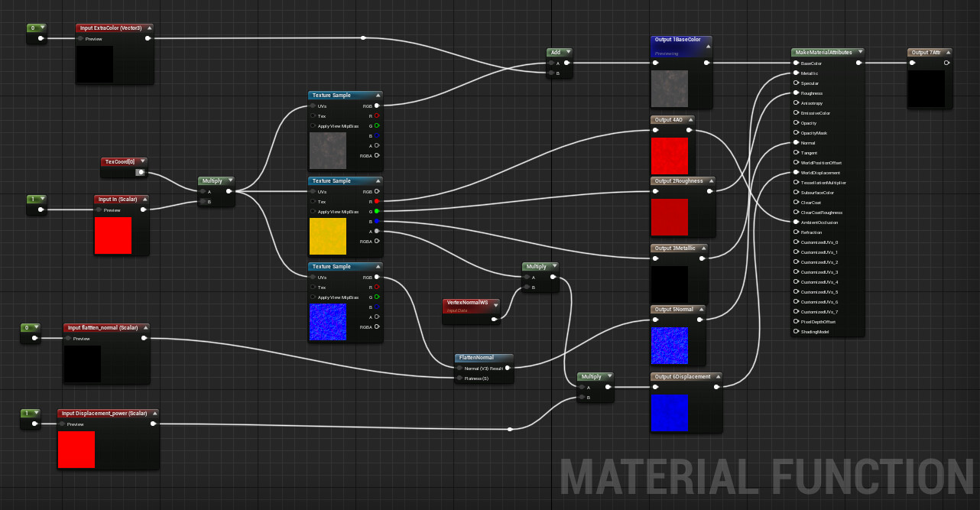Select the Multiply node connected to TexCoord[0]
Viewport: 980px width, 510px height.
tap(216, 191)
